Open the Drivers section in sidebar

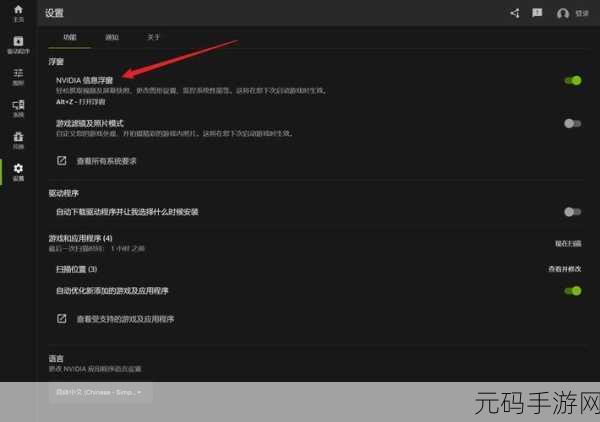(x=18, y=44)
